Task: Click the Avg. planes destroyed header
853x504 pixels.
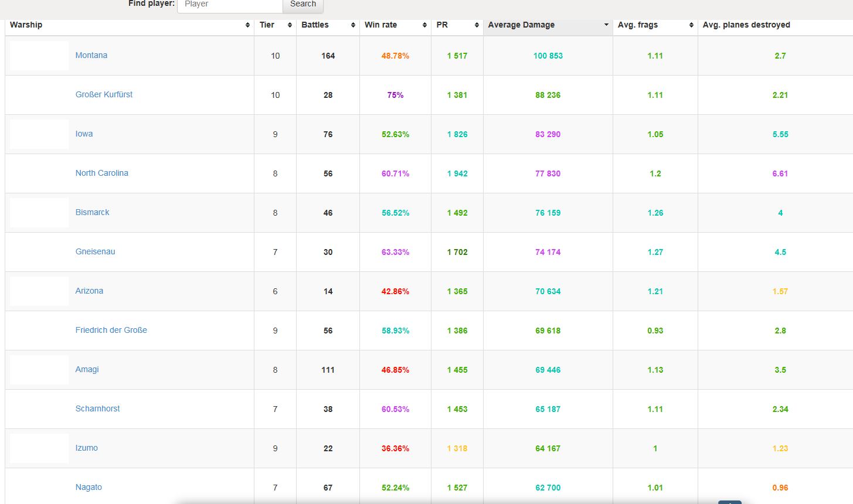Action: tap(746, 25)
